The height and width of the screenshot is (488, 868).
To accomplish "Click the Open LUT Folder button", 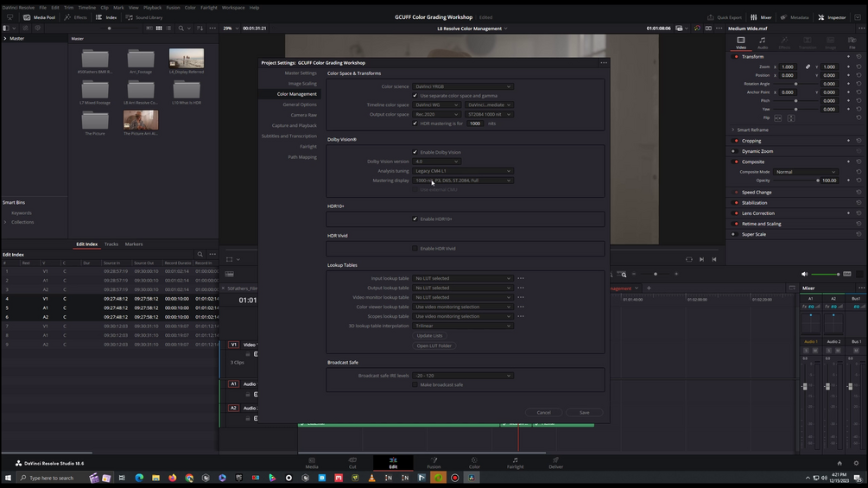I will pos(434,345).
